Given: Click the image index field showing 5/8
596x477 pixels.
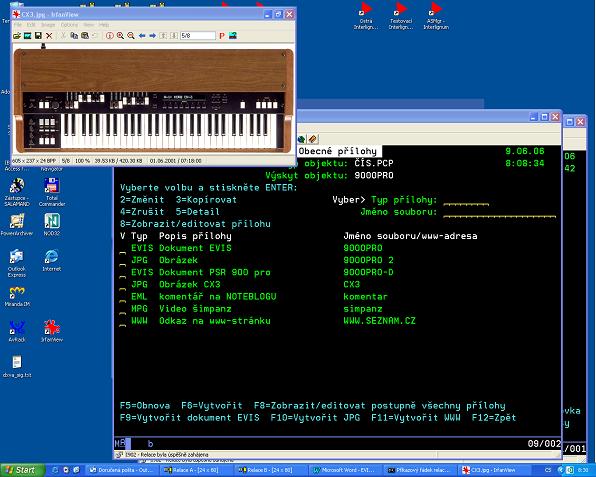Looking at the screenshot, I should pyautogui.click(x=198, y=36).
